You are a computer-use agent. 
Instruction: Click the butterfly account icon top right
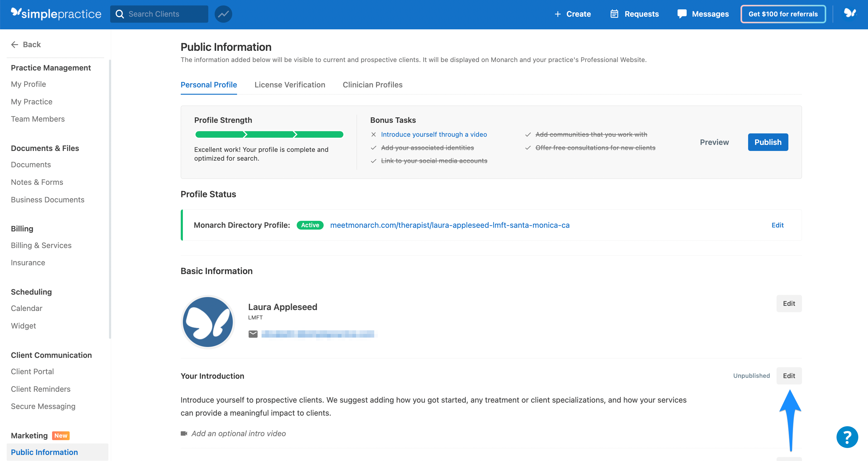click(x=850, y=14)
